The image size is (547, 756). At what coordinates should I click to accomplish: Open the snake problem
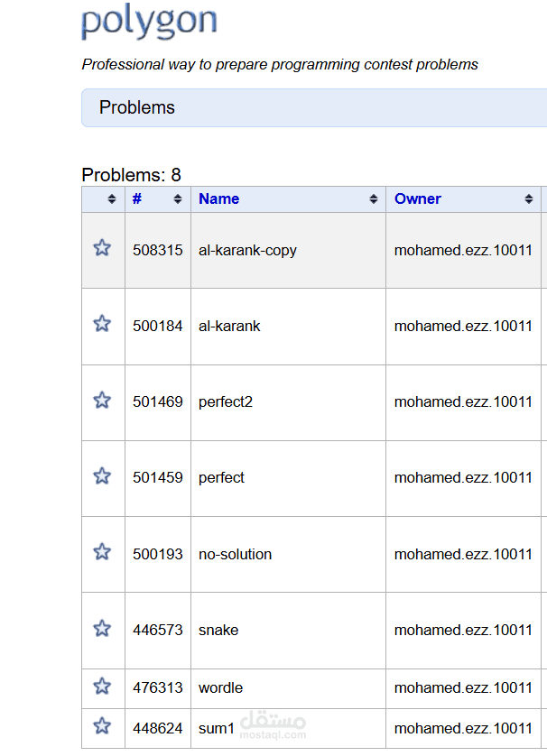point(218,630)
